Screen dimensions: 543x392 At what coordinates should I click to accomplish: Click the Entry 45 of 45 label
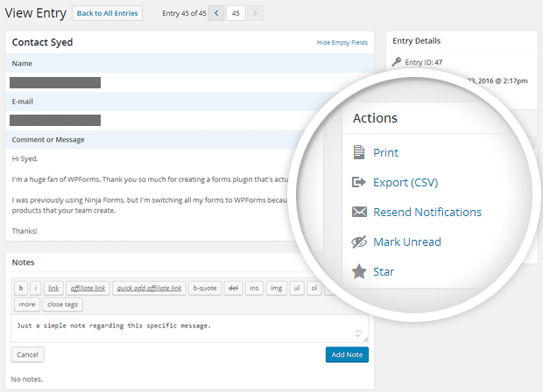click(x=184, y=13)
